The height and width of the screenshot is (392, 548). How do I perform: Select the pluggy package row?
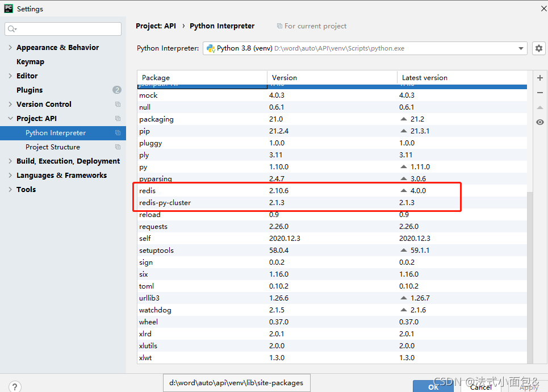[x=332, y=143]
